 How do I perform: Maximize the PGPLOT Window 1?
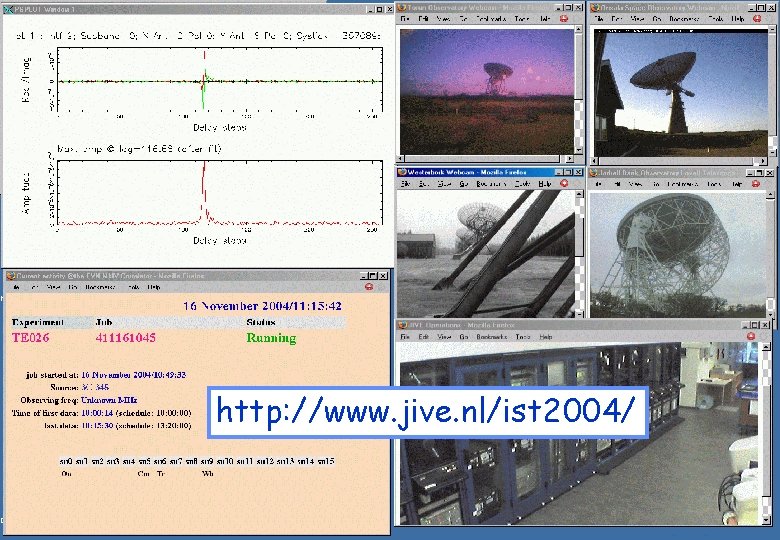(380, 9)
